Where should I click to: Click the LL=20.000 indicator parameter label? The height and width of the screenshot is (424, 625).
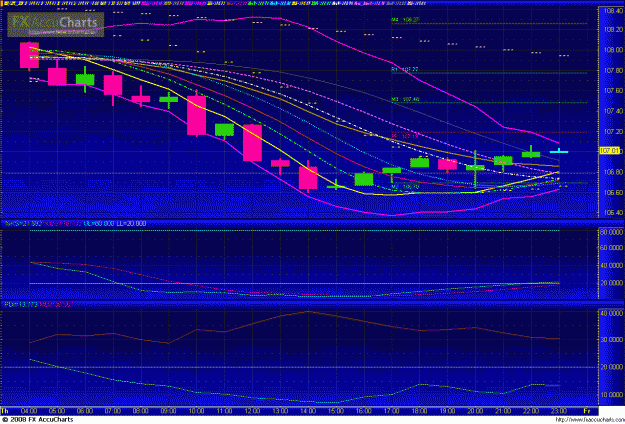[x=131, y=224]
